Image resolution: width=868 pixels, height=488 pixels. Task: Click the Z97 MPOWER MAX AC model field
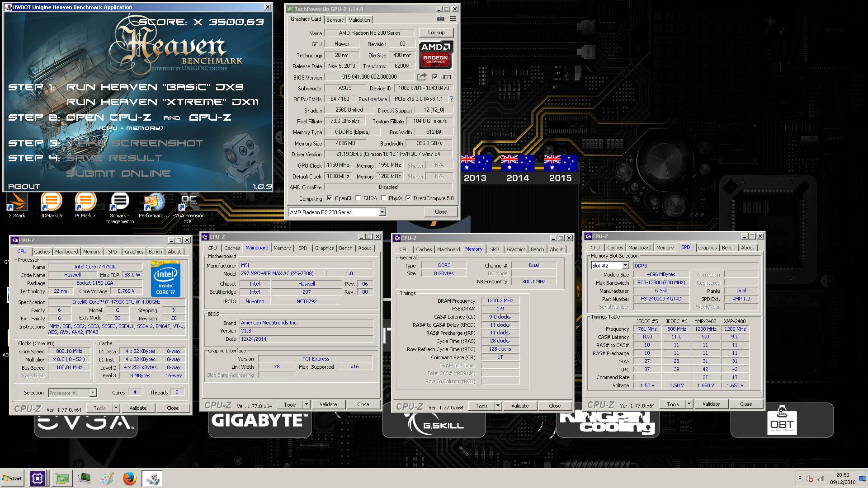pyautogui.click(x=282, y=274)
